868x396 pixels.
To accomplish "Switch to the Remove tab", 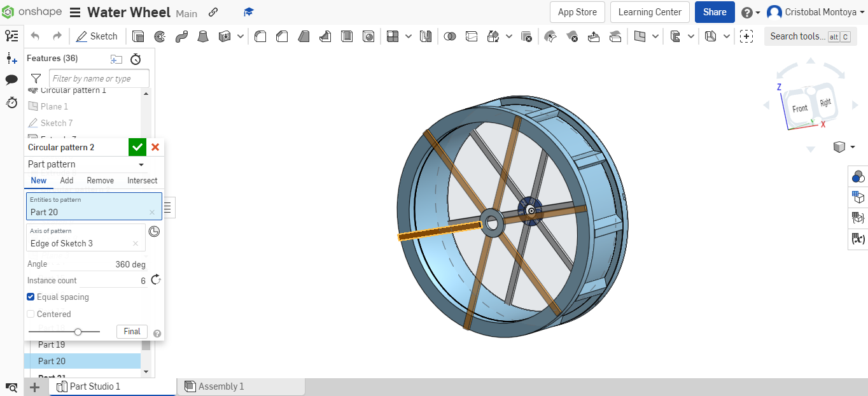I will pos(101,181).
